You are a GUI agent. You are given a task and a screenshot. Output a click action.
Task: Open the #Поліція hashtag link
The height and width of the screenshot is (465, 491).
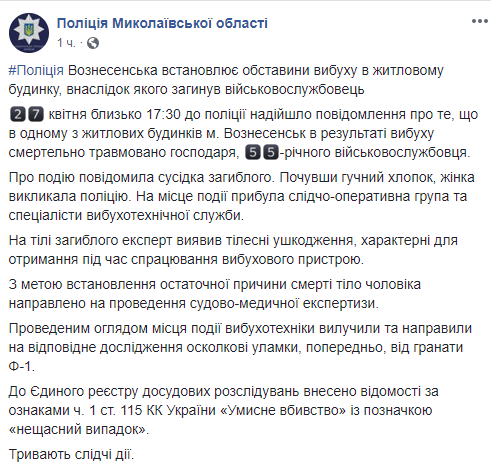pos(36,71)
